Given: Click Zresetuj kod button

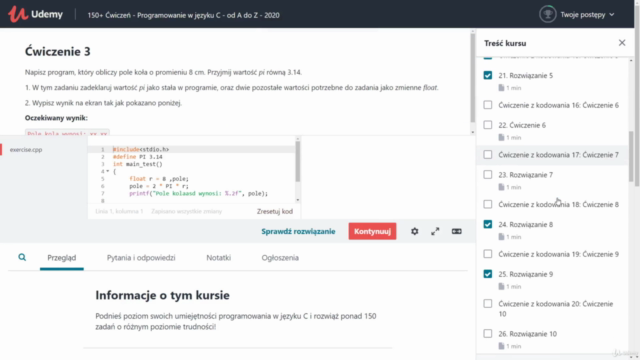Looking at the screenshot, I should pos(275,211).
